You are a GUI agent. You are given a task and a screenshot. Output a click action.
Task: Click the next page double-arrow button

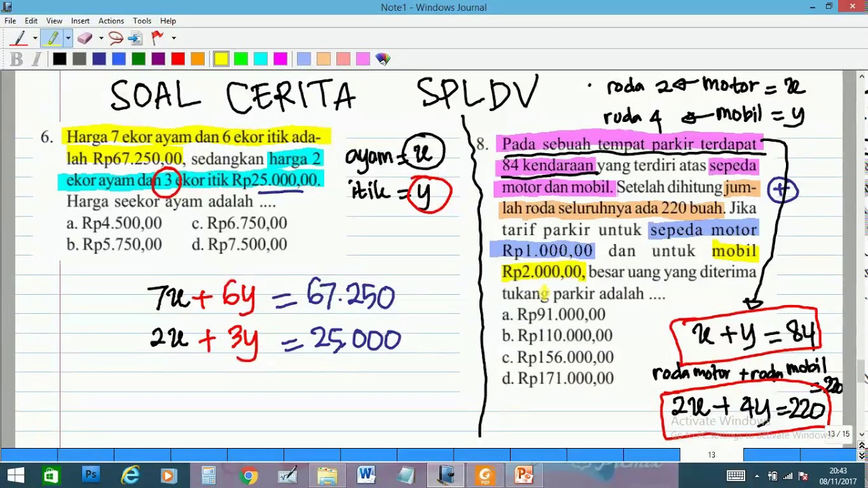tap(863, 455)
